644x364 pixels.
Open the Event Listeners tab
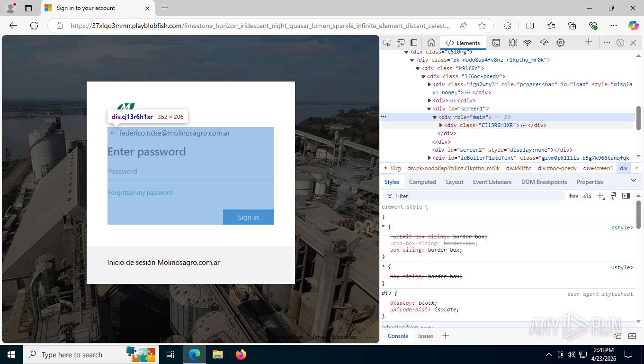[492, 182]
